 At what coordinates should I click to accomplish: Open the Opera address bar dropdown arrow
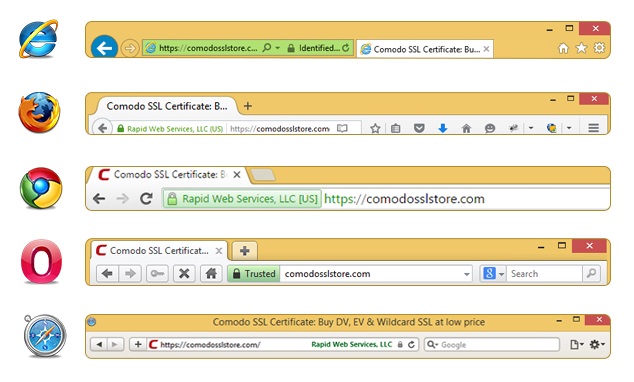(x=466, y=274)
